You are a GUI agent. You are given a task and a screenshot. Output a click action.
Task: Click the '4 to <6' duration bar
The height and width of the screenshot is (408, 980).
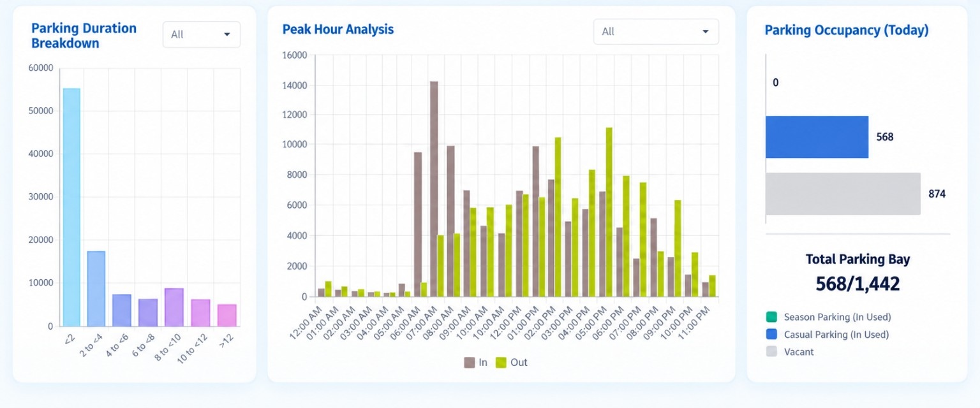pos(122,310)
